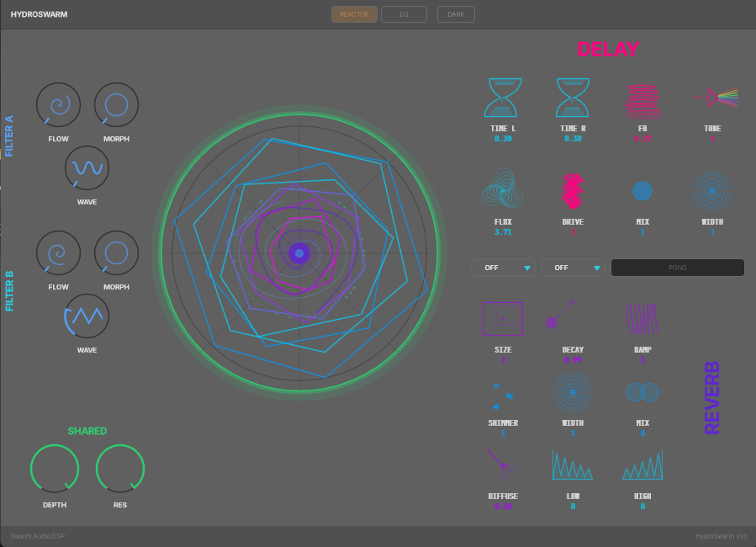
Task: Click center dot of reactor visualizer
Action: (299, 252)
